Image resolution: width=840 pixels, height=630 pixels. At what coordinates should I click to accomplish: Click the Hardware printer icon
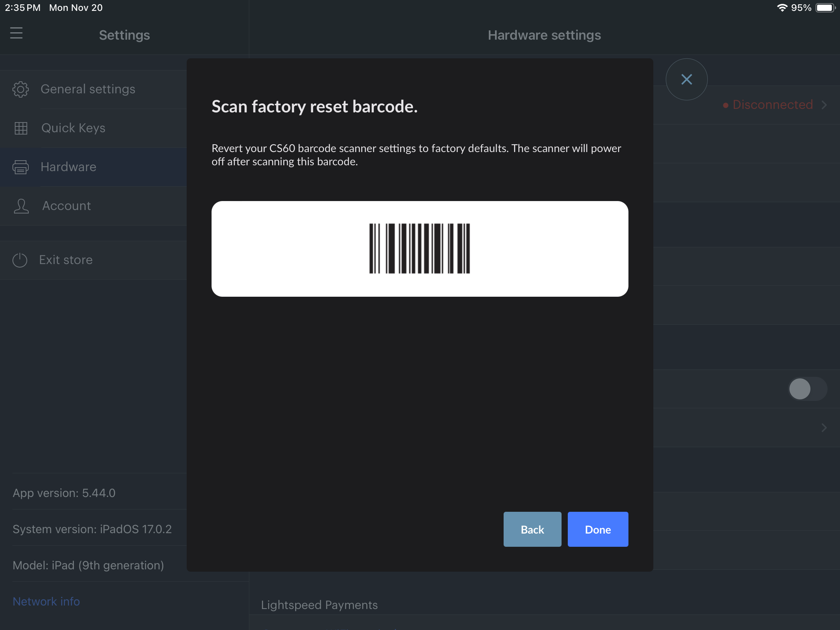coord(21,167)
